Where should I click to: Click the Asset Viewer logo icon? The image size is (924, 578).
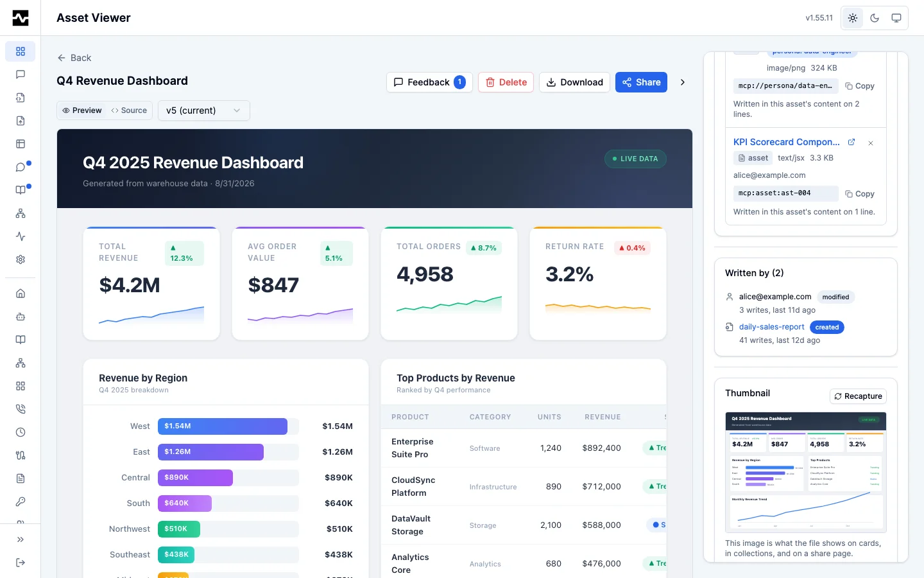(x=21, y=18)
